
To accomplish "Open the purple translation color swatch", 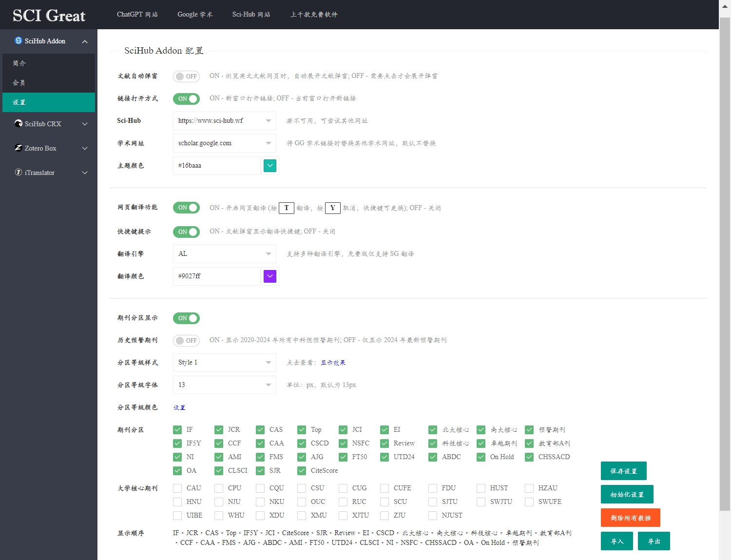I will point(269,276).
